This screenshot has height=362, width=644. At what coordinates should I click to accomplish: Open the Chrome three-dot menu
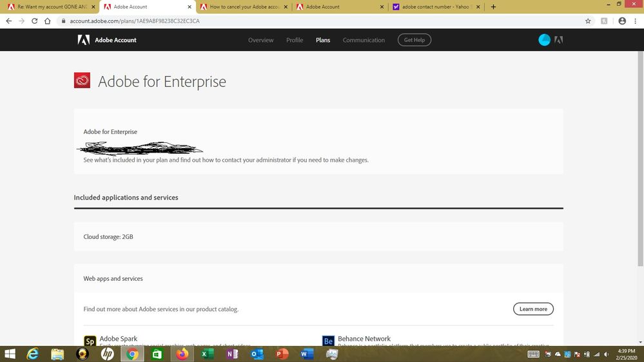pos(636,21)
